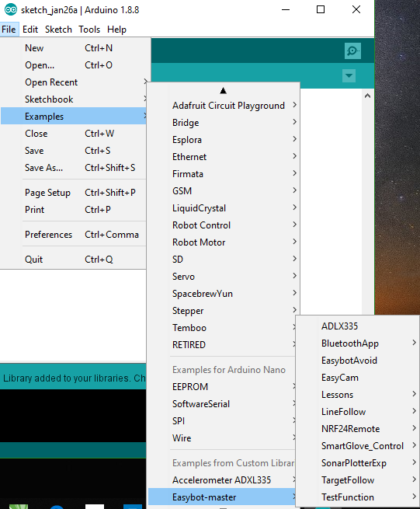Click the 'Library added to your libraries' status

click(75, 378)
